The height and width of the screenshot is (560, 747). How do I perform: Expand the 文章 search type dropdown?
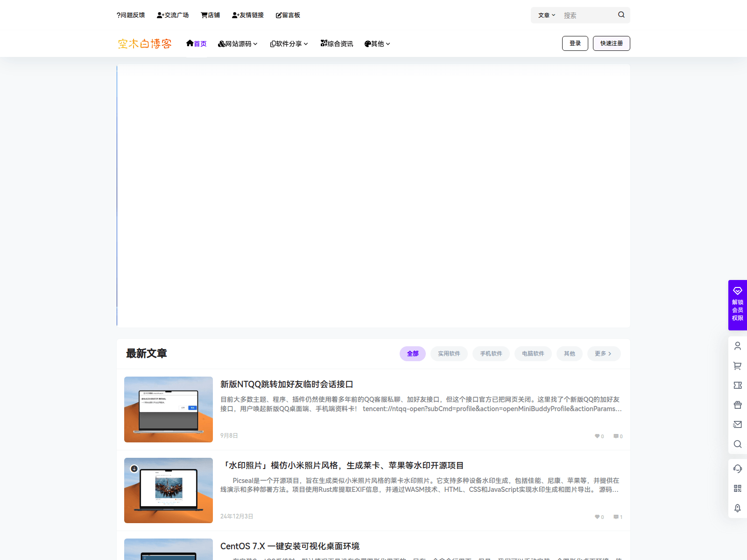tap(546, 15)
